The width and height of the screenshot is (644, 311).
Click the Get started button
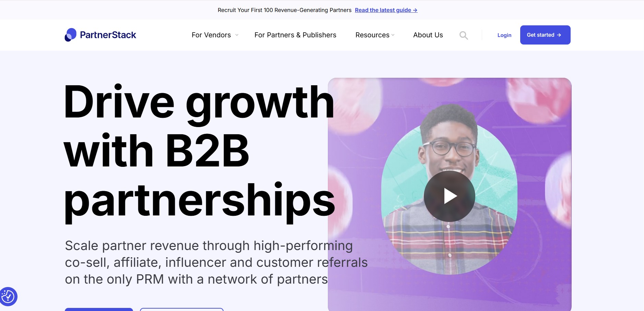click(545, 35)
